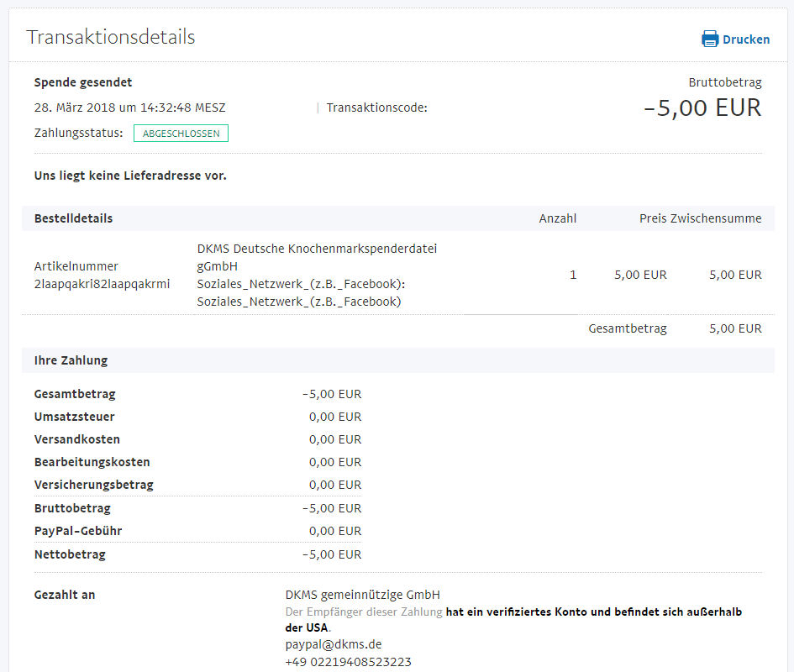This screenshot has height=672, width=794.
Task: Click the PayPal-Gebühr row label
Action: point(78,531)
